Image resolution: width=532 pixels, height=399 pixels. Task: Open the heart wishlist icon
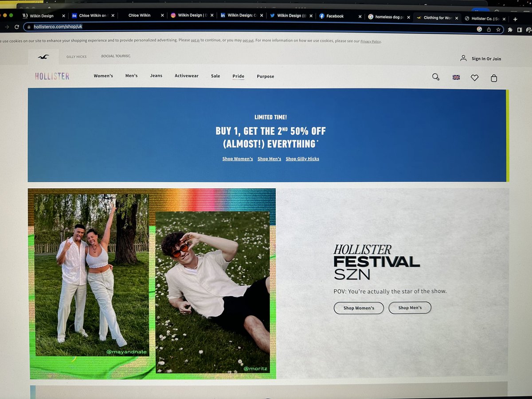[x=474, y=78]
